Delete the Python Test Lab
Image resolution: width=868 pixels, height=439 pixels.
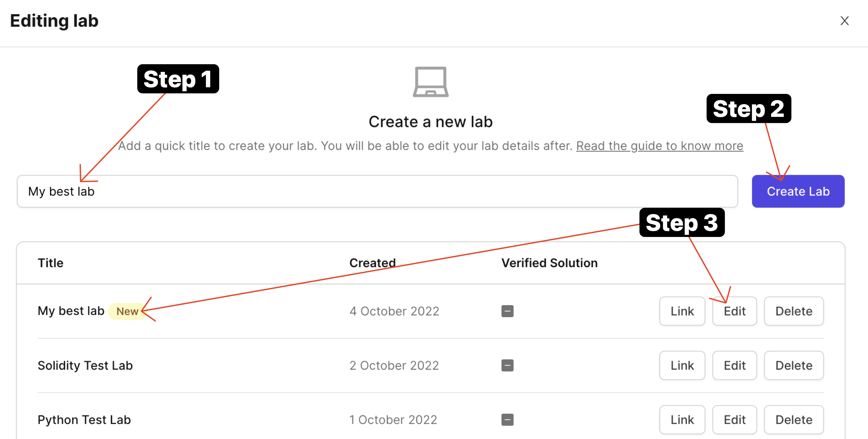[x=794, y=419]
